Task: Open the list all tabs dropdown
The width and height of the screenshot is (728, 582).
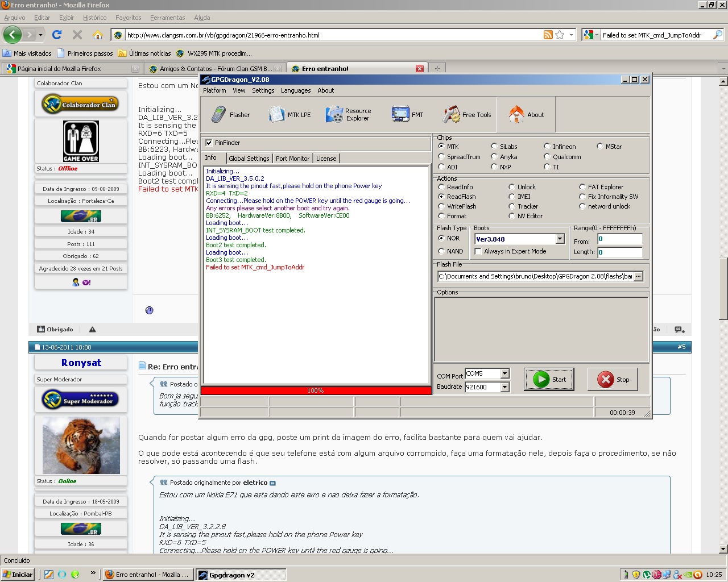Action: coord(723,68)
